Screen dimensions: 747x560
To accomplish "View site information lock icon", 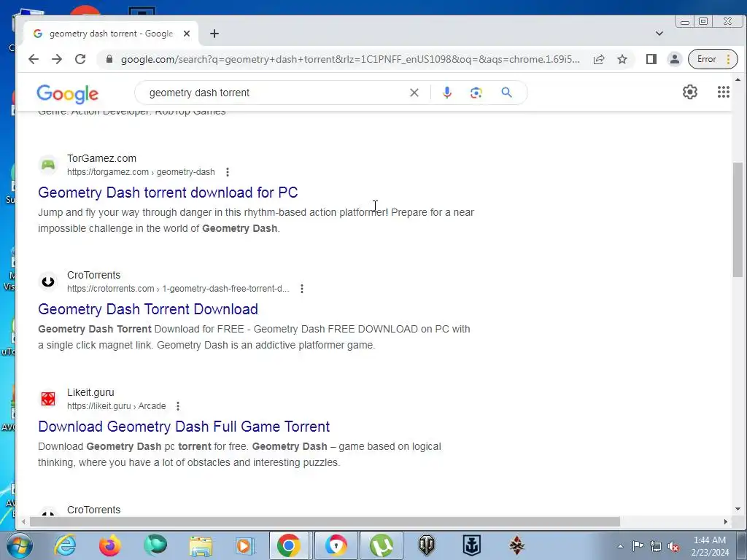I will [x=109, y=59].
